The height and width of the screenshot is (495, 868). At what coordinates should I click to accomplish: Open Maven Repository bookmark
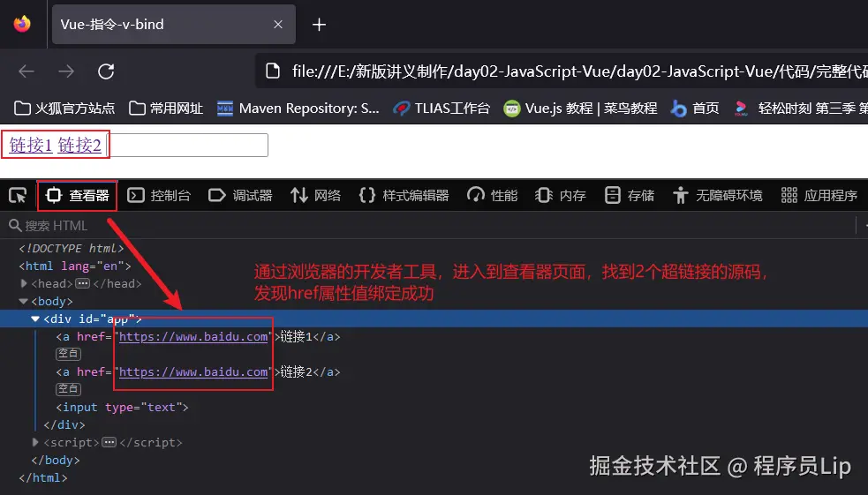[x=298, y=108]
